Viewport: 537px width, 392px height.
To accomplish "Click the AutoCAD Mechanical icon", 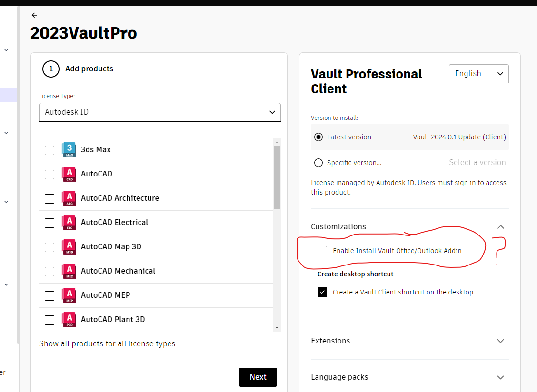I will (69, 271).
